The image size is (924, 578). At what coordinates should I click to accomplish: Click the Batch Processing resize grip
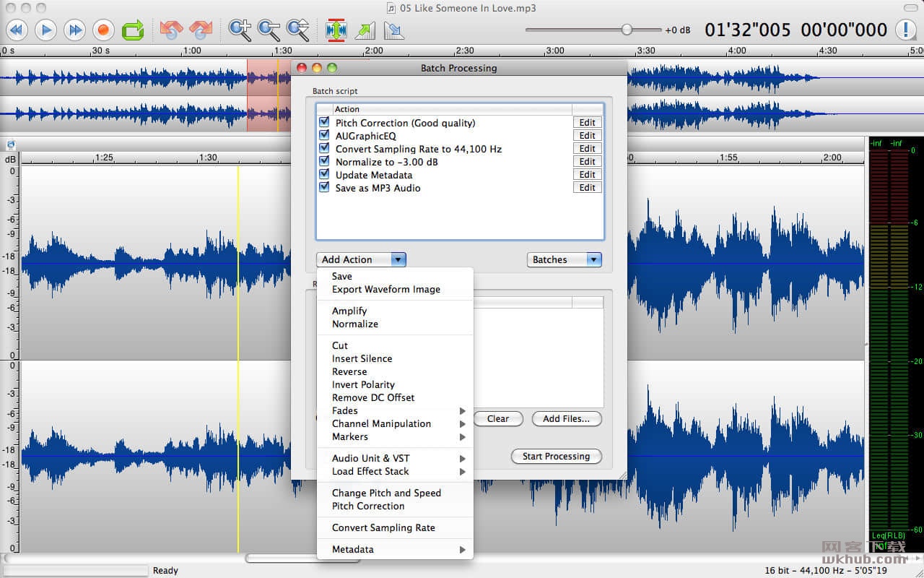(x=622, y=475)
